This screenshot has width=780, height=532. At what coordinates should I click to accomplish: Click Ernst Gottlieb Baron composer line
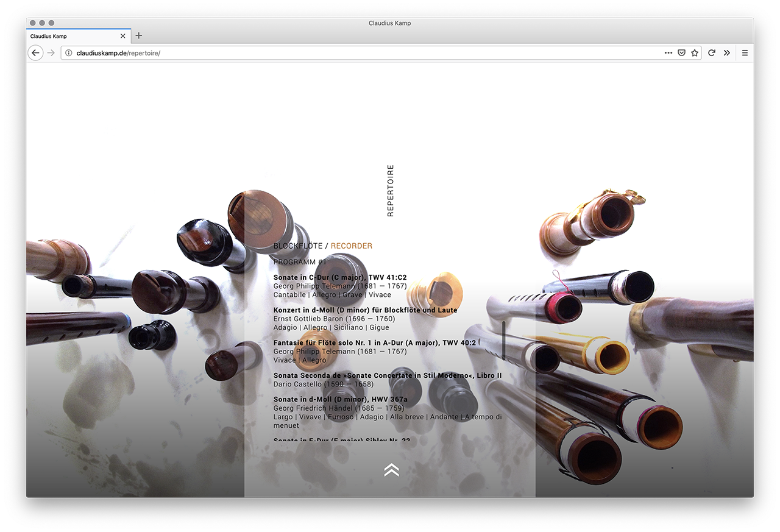click(x=335, y=319)
